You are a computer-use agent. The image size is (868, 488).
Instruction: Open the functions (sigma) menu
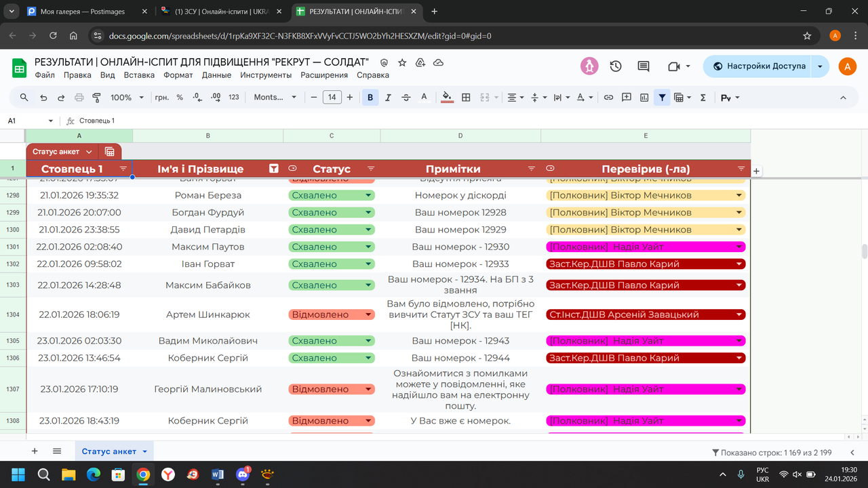[703, 98]
